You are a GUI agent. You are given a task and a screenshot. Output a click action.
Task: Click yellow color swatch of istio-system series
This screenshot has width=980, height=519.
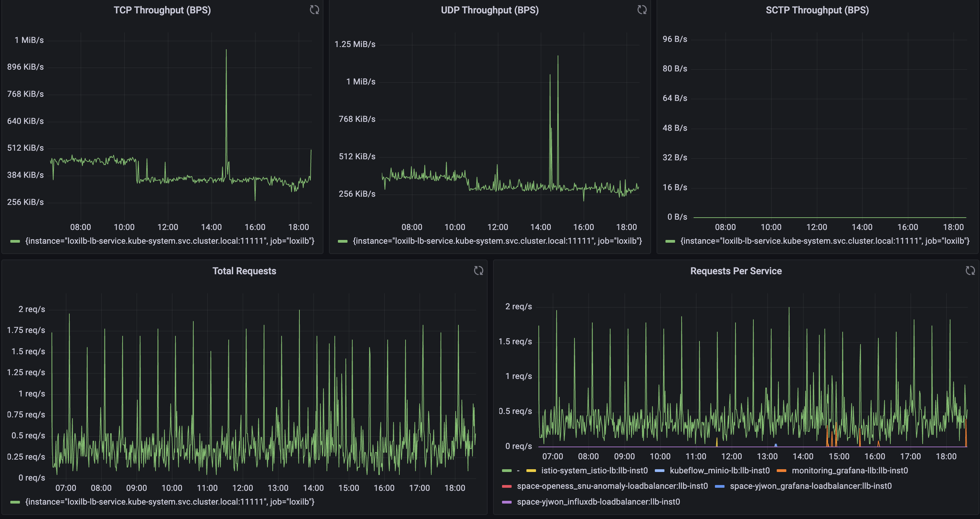tap(531, 471)
